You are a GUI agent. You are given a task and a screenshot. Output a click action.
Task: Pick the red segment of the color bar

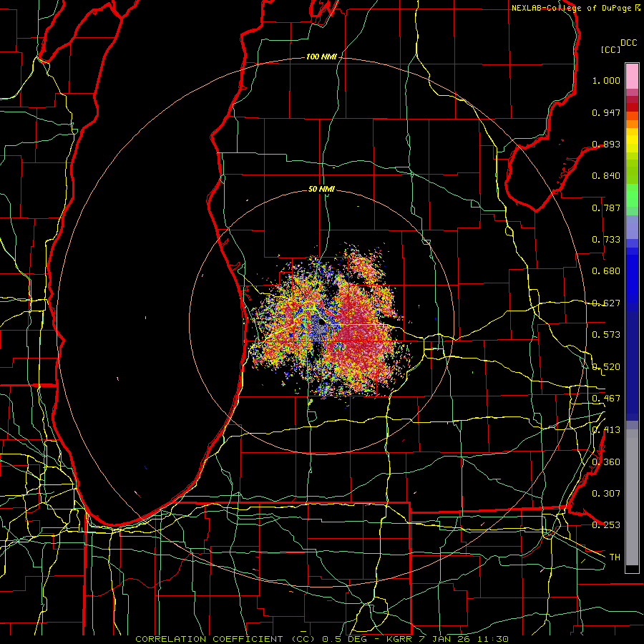(x=632, y=107)
